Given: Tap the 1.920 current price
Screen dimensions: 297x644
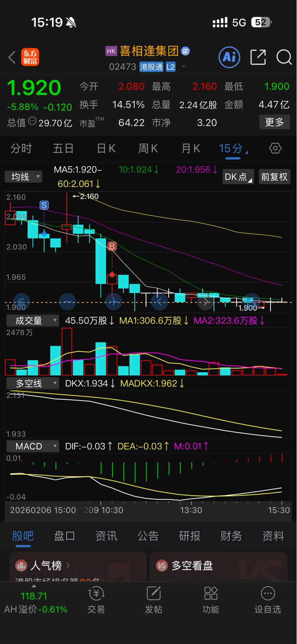Looking at the screenshot, I should pos(34,87).
